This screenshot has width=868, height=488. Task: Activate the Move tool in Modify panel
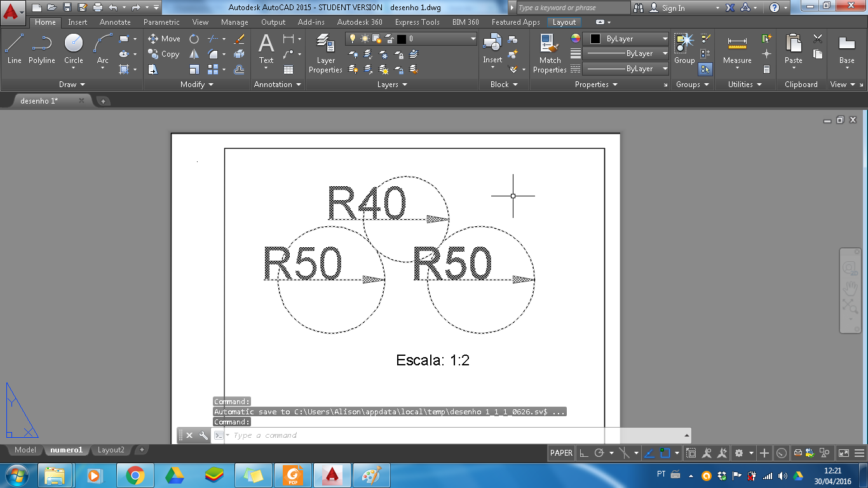[x=164, y=38]
